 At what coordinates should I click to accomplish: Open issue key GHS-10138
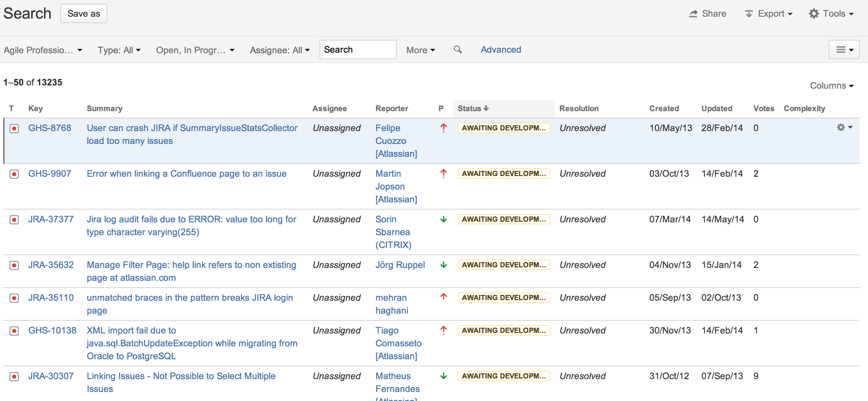pos(52,330)
